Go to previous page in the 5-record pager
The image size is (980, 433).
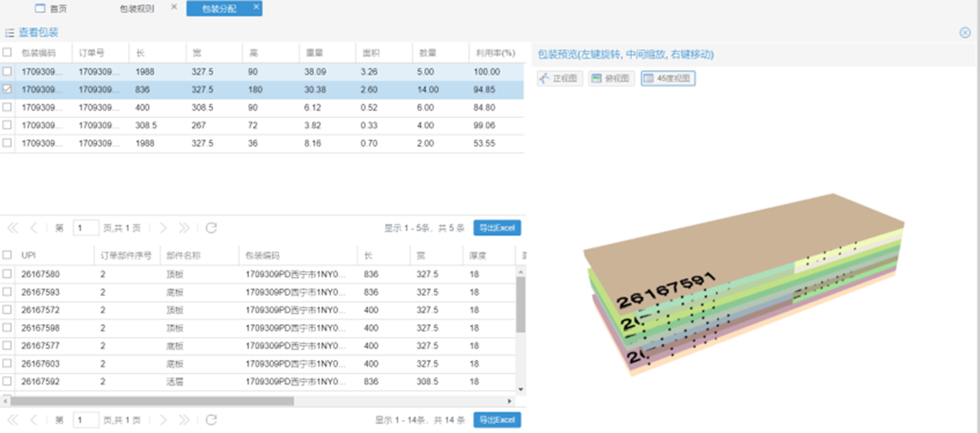coord(33,228)
